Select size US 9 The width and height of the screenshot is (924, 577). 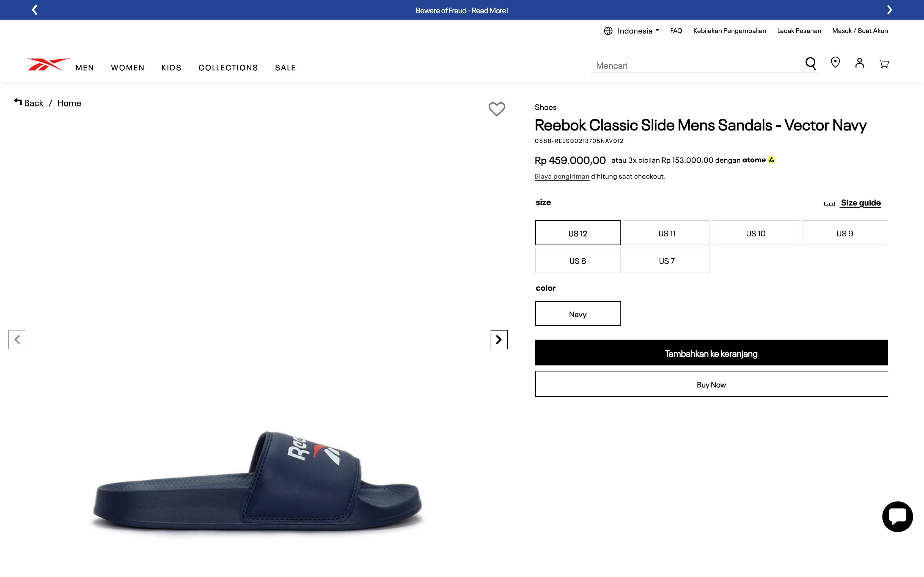(845, 233)
